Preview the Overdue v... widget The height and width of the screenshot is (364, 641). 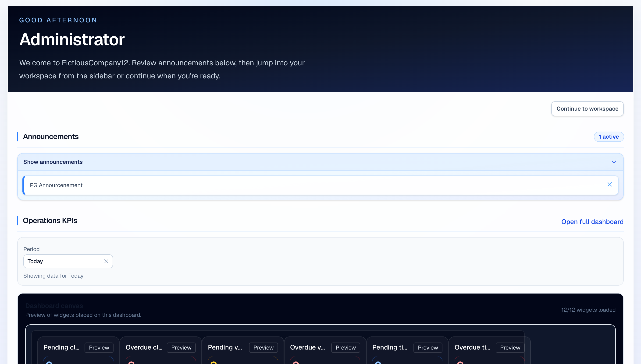(x=345, y=347)
